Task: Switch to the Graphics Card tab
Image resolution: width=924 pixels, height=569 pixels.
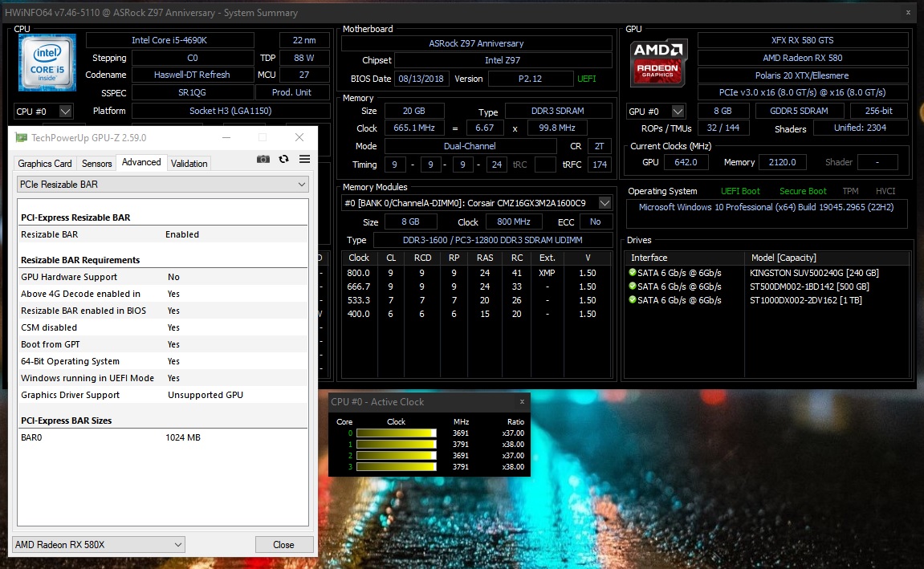Action: pos(45,163)
